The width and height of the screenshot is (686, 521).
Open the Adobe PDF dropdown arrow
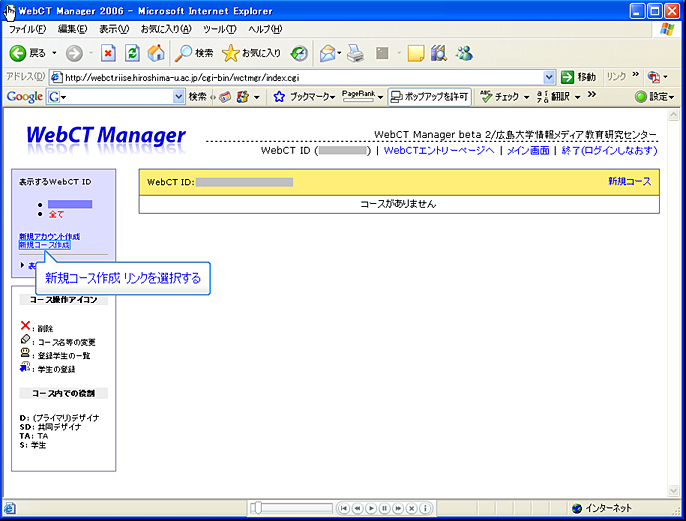click(665, 77)
